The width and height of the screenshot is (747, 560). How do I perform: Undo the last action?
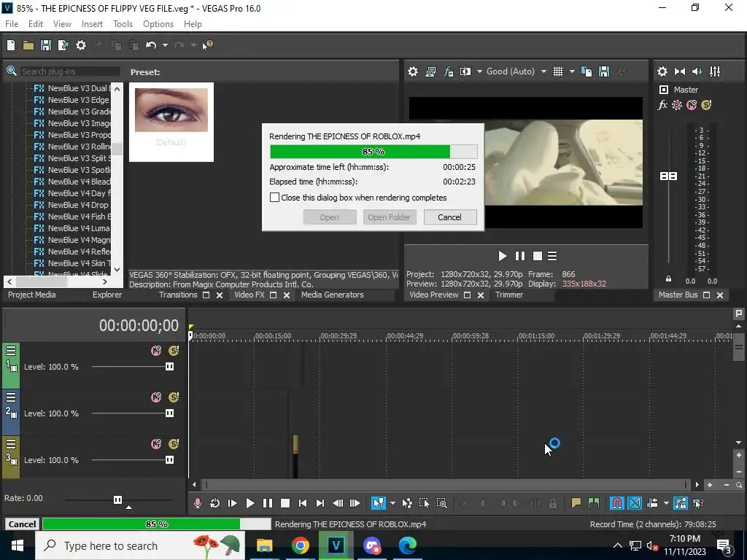(x=151, y=45)
